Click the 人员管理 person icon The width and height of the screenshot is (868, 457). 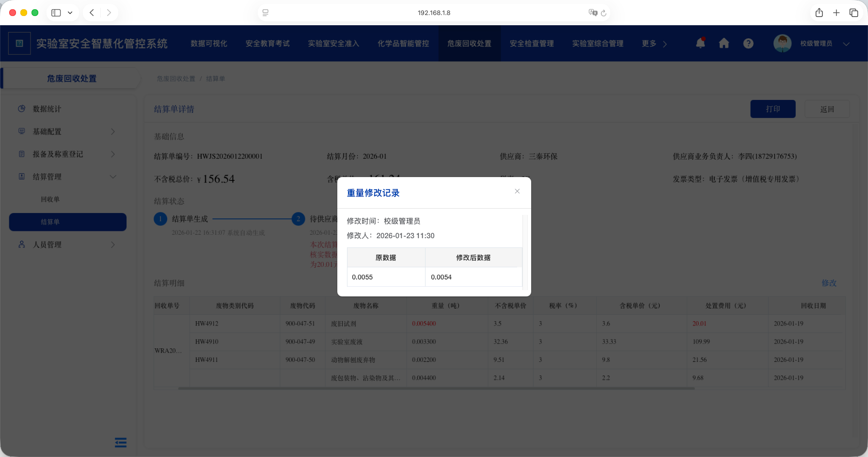[x=21, y=245]
